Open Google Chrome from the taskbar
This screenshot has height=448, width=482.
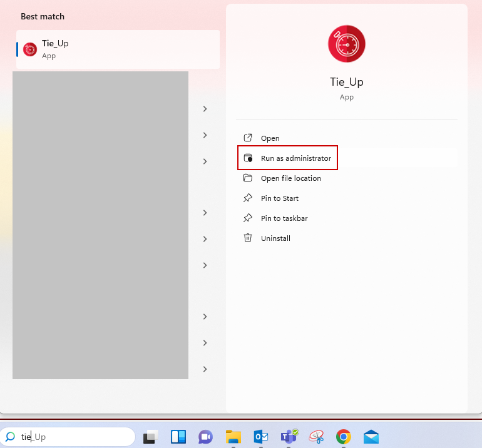pos(343,437)
